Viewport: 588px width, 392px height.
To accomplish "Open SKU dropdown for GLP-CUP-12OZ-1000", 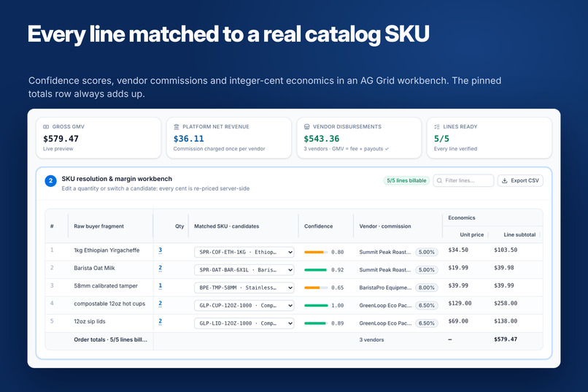I will click(244, 305).
